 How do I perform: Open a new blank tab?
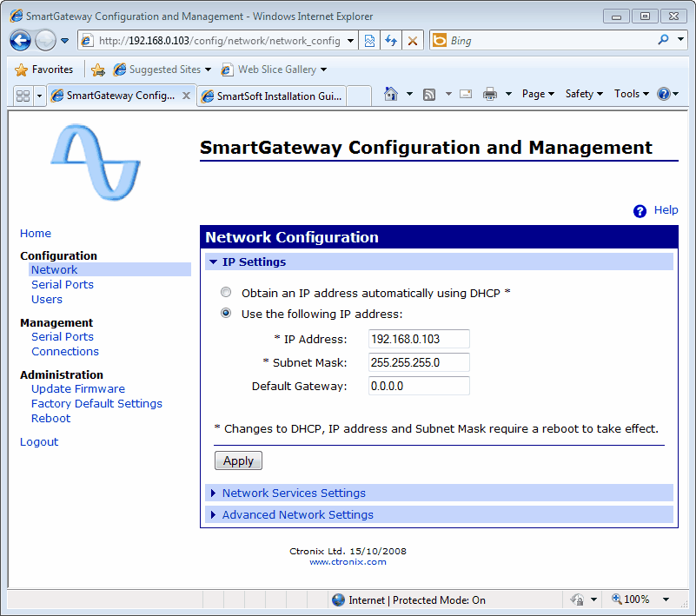click(359, 96)
